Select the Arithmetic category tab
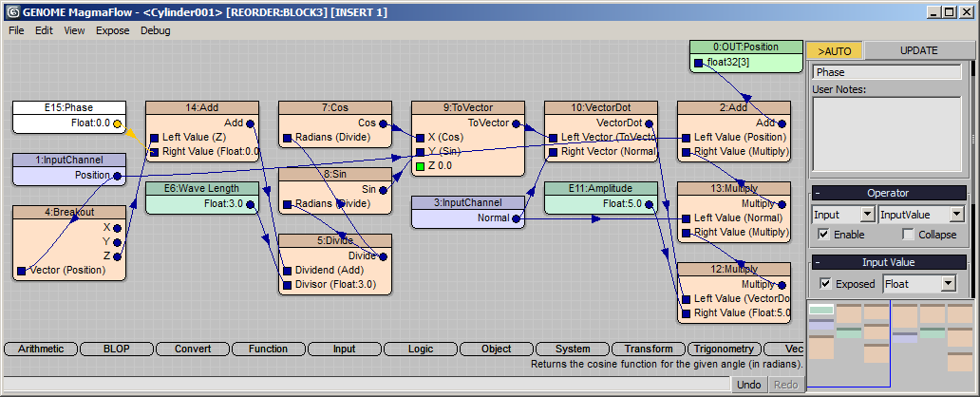Screen dimensions: 980x397 coord(41,349)
